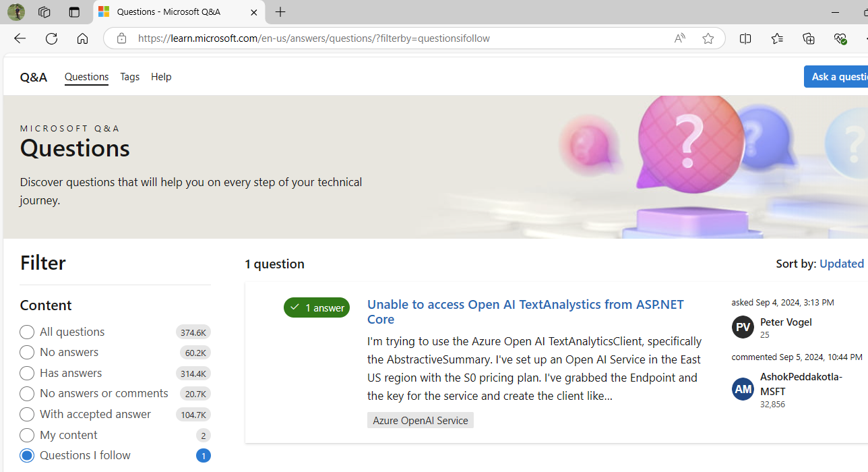Open the Favorites list
The width and height of the screenshot is (868, 472).
click(777, 38)
